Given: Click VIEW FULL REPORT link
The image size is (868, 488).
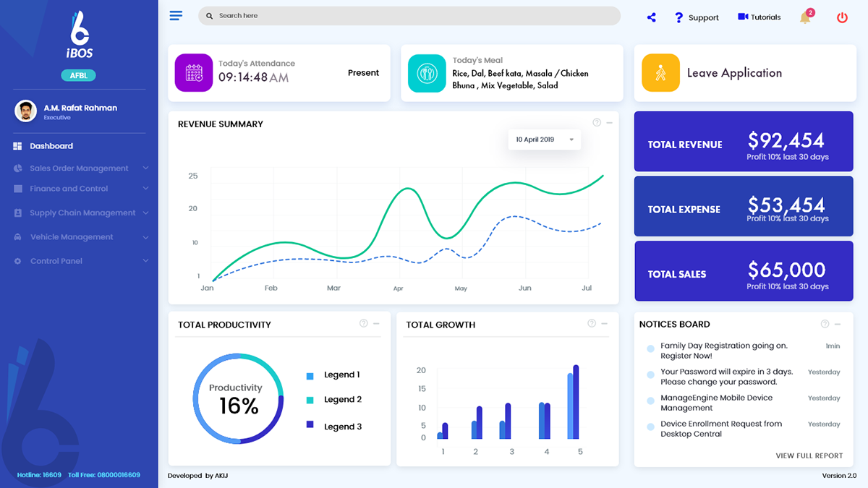Looking at the screenshot, I should tap(809, 455).
